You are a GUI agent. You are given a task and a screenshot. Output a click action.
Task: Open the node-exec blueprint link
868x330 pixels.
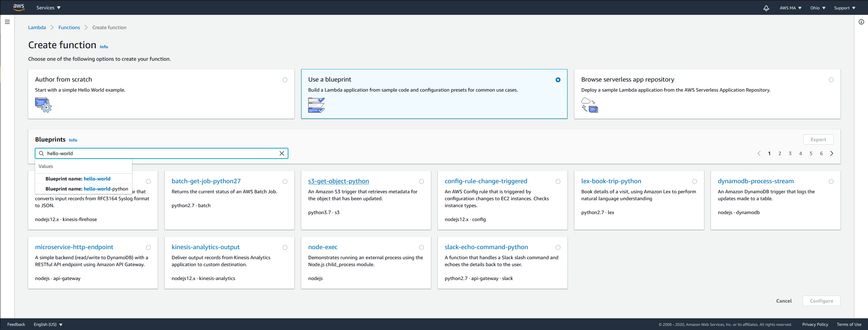click(x=323, y=247)
